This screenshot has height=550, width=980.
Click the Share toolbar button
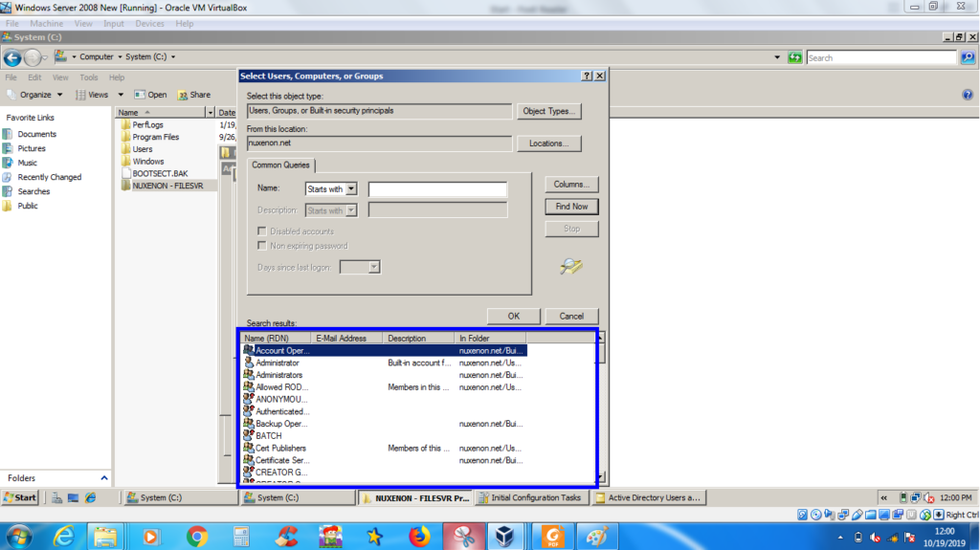[x=194, y=95]
